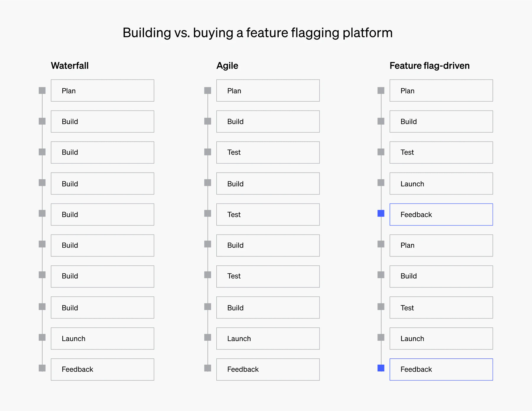This screenshot has width=532, height=411.
Task: Select the Plan box under Agile
Action: pos(268,90)
